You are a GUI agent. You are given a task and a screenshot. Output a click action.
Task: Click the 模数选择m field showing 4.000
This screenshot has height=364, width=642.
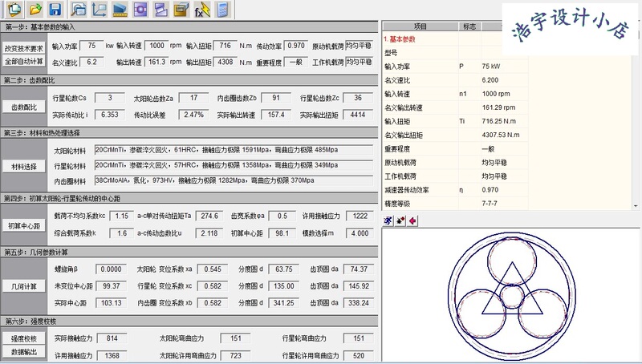360,233
